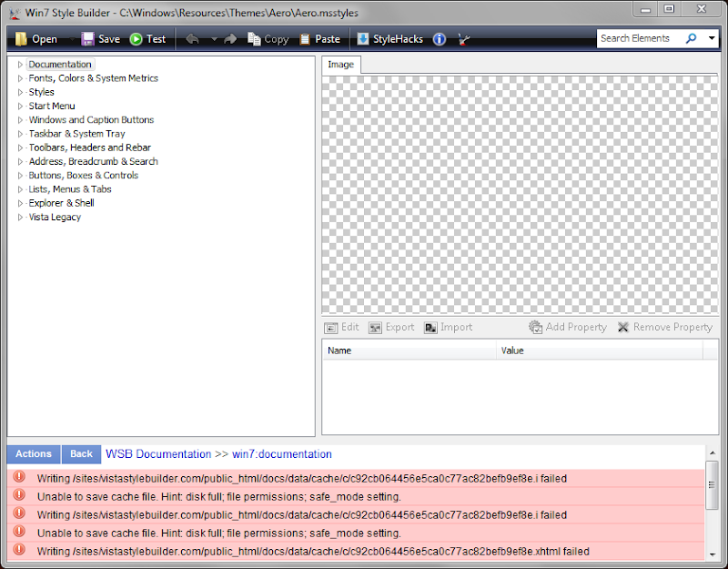Viewport: 728px width, 569px height.
Task: Expand the Vista Legacy node
Action: coord(20,217)
